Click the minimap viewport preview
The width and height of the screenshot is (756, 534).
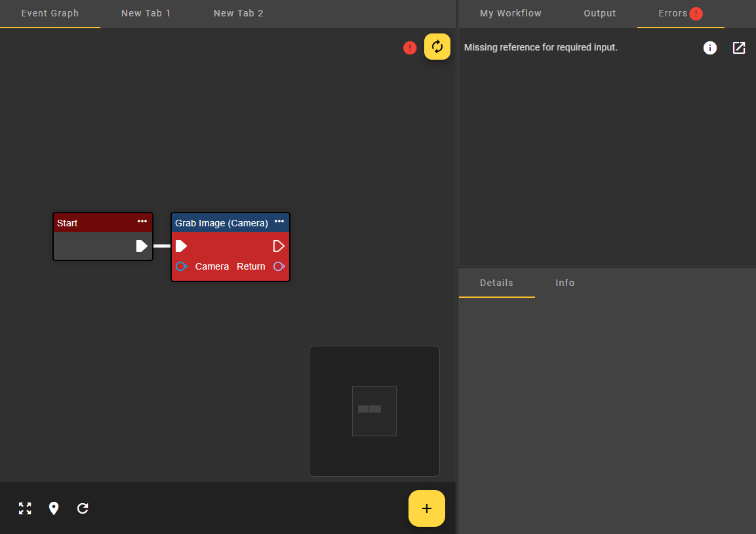click(x=374, y=411)
